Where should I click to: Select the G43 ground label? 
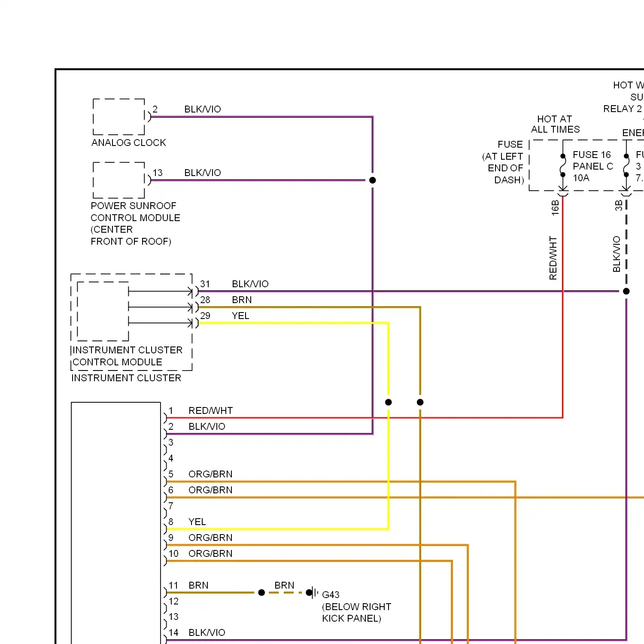click(x=331, y=595)
